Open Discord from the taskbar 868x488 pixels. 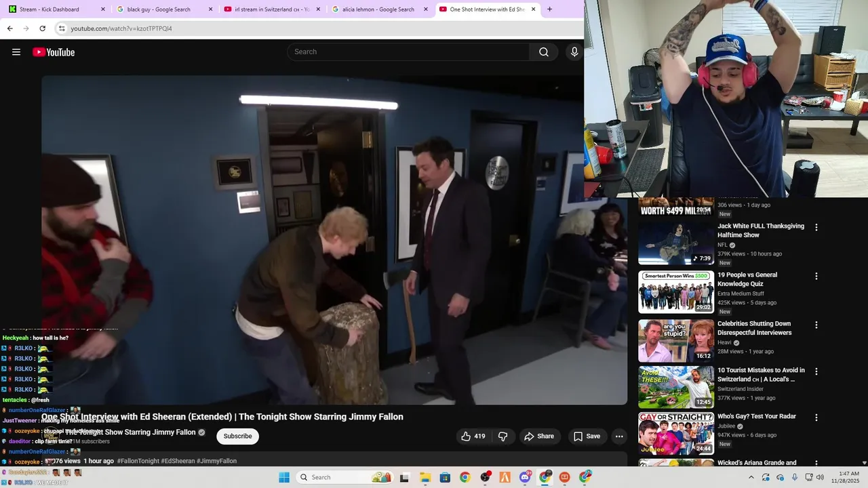pos(525,477)
